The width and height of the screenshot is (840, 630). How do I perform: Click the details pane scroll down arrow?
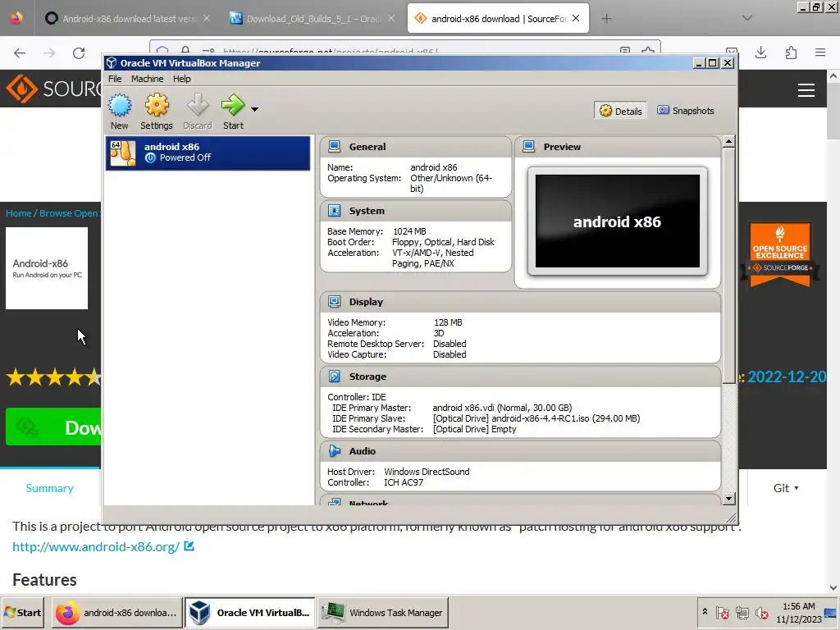pos(728,499)
